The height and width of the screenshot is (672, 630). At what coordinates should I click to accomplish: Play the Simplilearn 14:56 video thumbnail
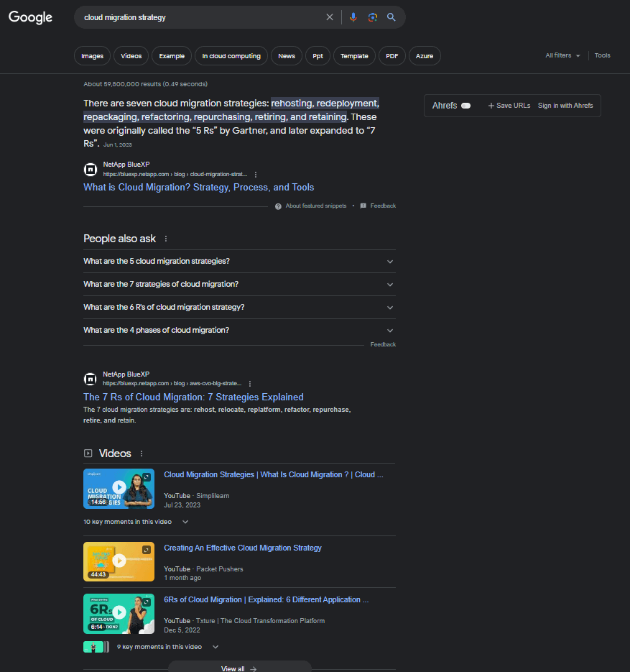(x=119, y=489)
